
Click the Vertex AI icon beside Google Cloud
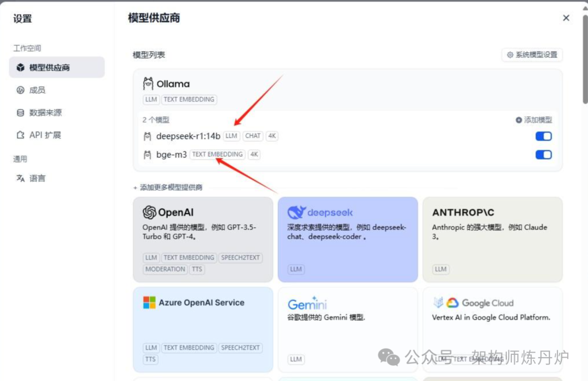coord(438,302)
